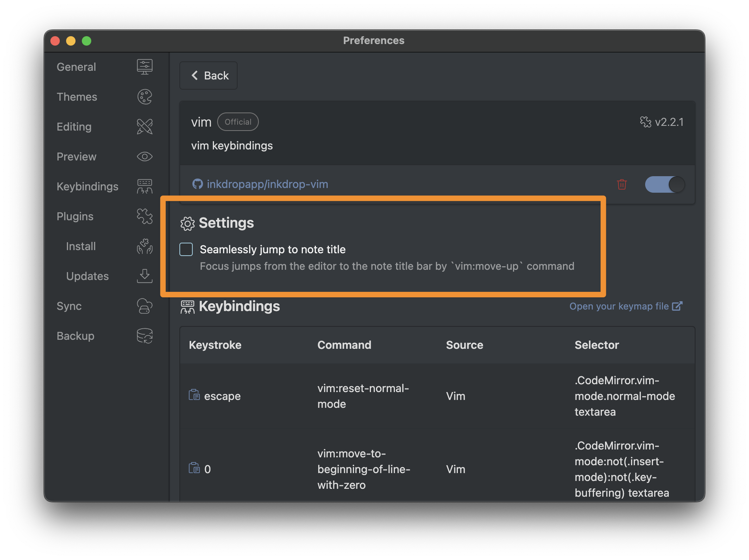
Task: Click the Vim source cell in 0 row
Action: tap(456, 469)
